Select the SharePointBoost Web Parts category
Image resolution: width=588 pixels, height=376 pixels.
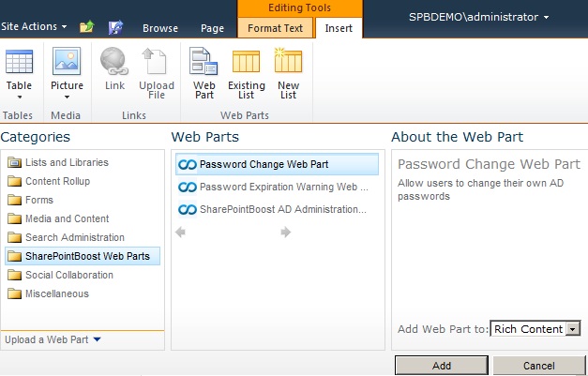83,256
